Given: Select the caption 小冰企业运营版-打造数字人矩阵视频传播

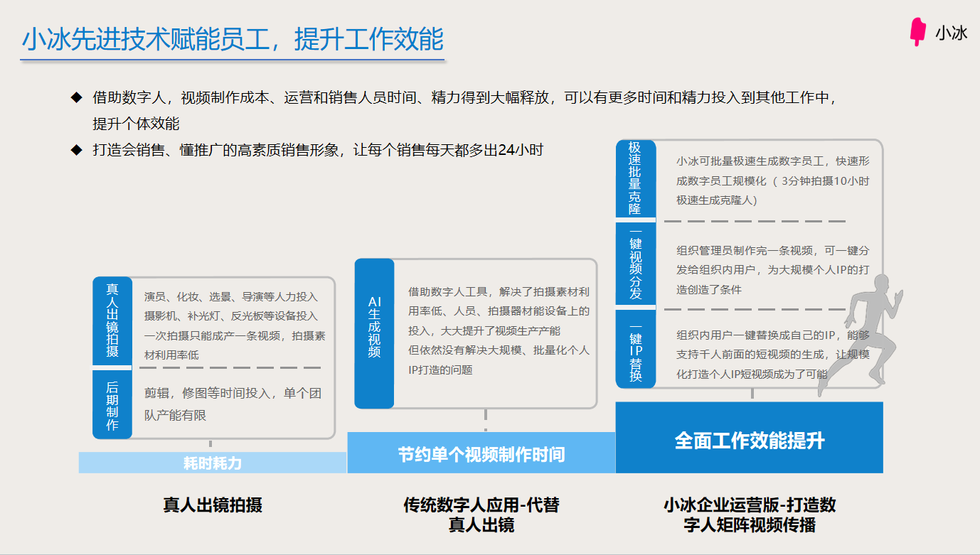Looking at the screenshot, I should (x=750, y=515).
